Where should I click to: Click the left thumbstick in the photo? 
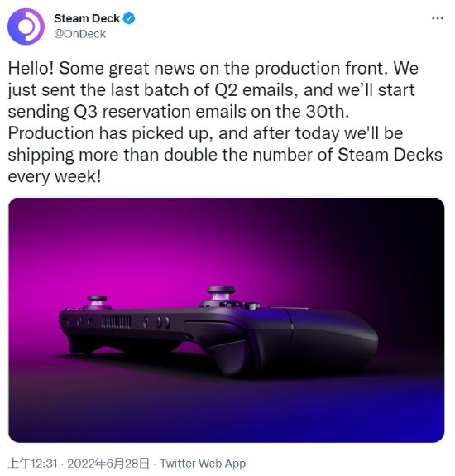click(97, 301)
